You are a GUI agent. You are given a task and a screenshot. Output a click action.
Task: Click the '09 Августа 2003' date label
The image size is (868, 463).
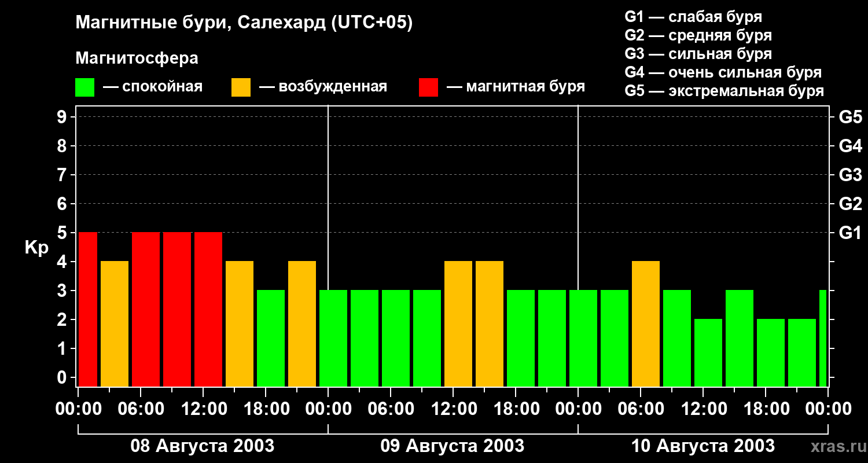[453, 446]
